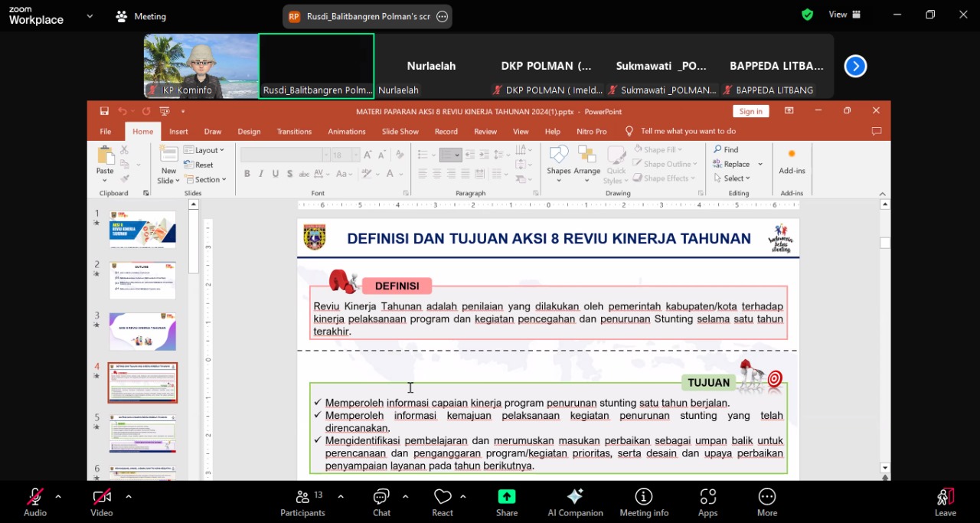The height and width of the screenshot is (523, 980).
Task: Open options for Rusdi's shared screen
Action: (442, 16)
